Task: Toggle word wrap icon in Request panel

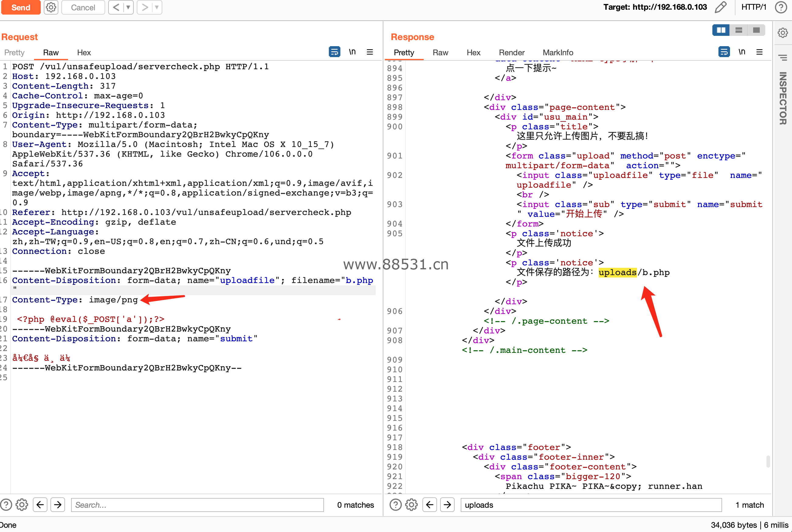Action: coord(334,52)
